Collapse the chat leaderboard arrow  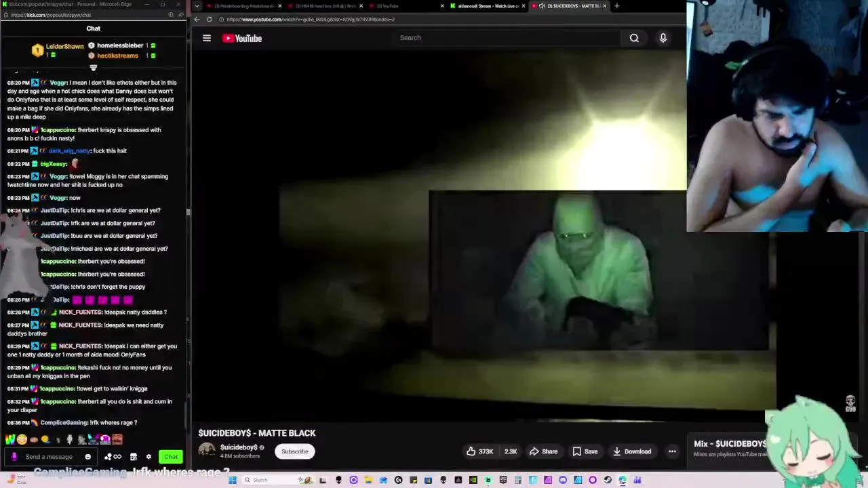[94, 68]
